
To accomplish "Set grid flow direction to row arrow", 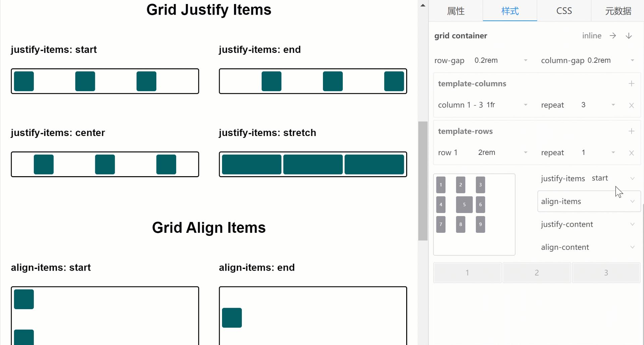I will tap(613, 36).
